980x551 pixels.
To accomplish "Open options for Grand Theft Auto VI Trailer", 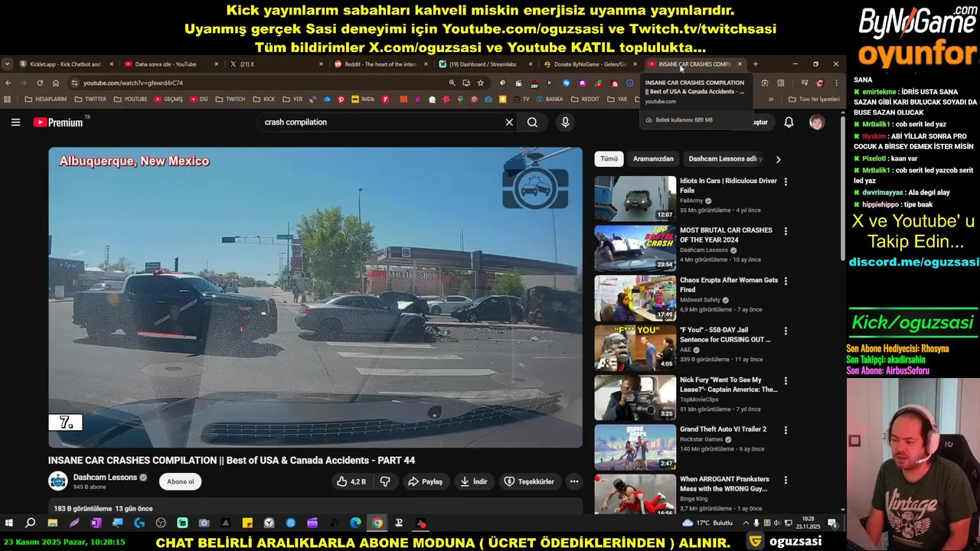I will tap(786, 430).
